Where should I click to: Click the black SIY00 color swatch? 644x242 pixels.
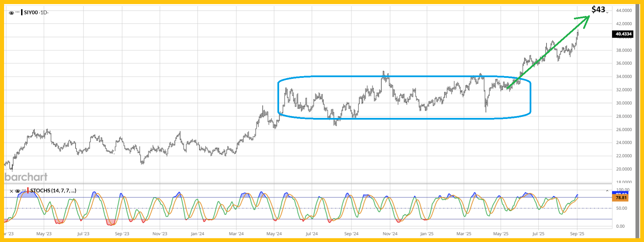point(22,13)
